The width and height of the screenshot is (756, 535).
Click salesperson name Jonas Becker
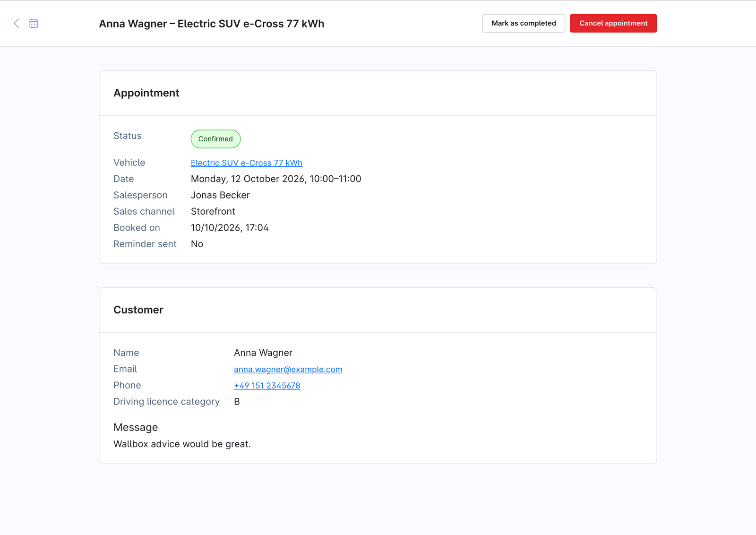click(220, 195)
